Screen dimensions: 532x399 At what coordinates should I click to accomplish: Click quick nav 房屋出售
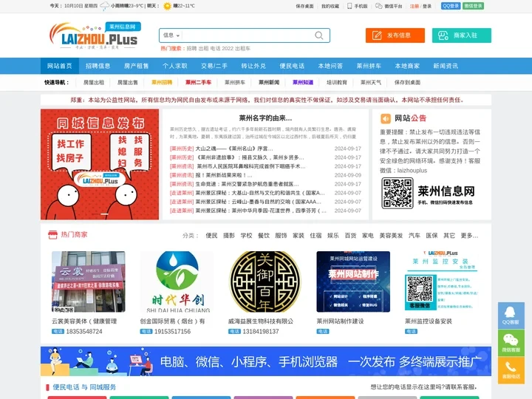coord(128,82)
